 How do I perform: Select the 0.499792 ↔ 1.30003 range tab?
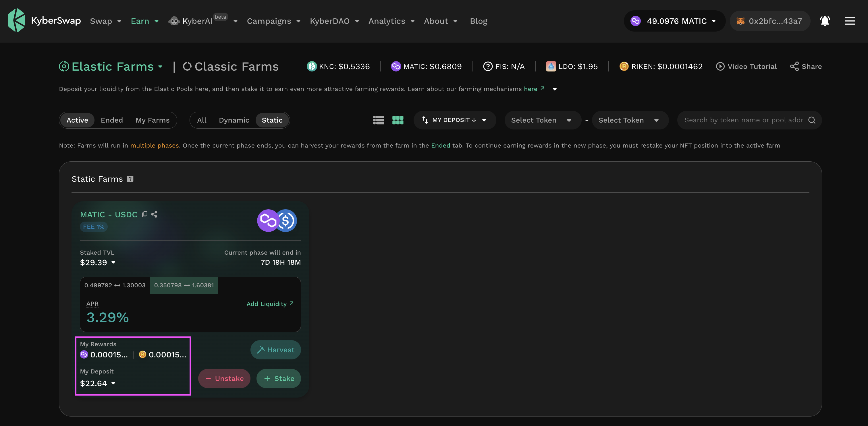coord(115,285)
